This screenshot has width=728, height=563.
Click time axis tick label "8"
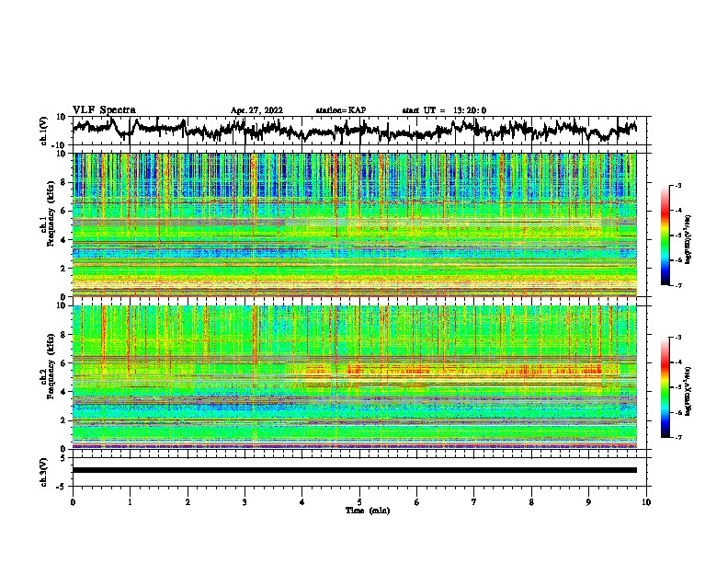(531, 502)
